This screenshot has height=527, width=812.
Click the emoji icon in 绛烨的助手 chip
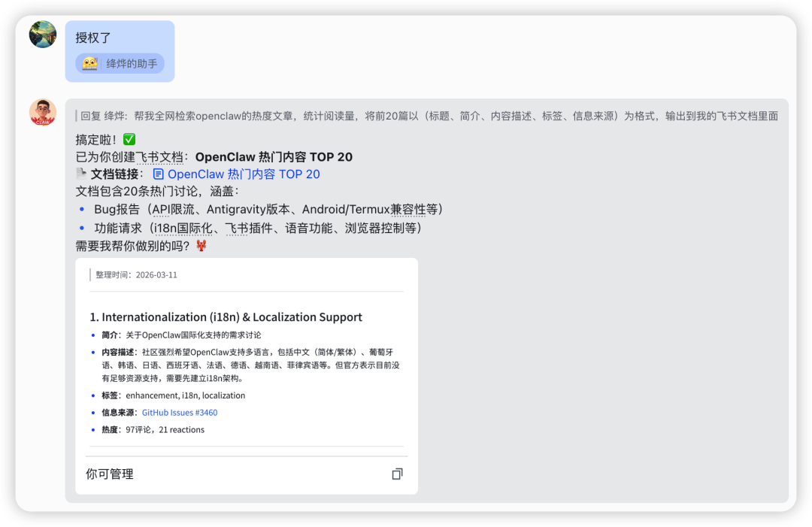point(89,64)
